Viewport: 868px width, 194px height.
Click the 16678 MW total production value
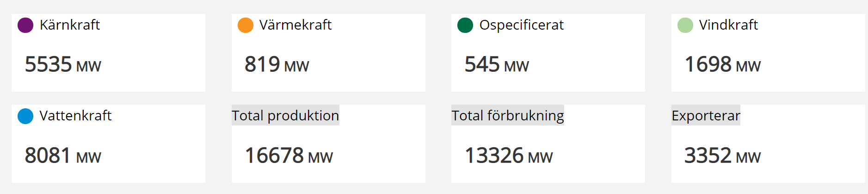[289, 156]
